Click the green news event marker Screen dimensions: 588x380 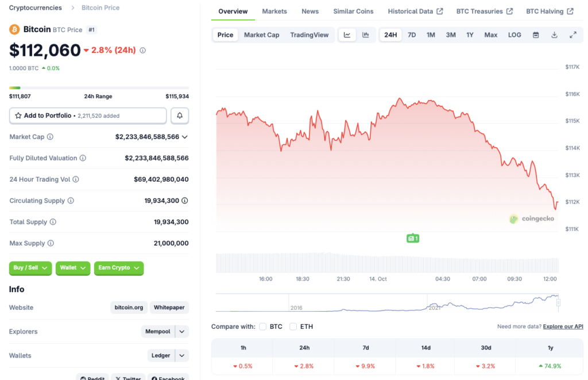click(412, 238)
